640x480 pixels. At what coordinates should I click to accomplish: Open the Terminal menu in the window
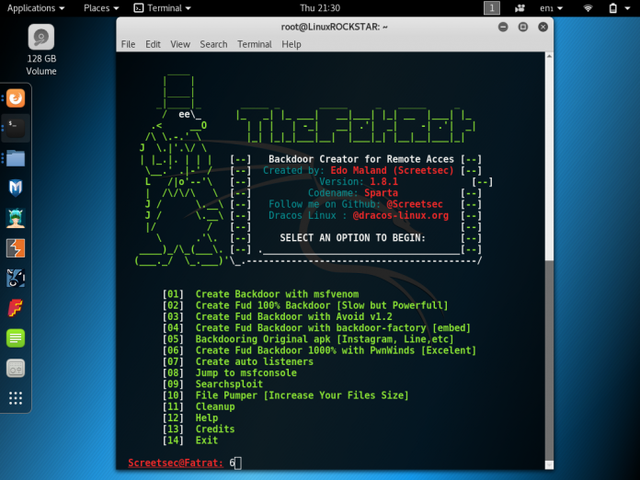(255, 44)
